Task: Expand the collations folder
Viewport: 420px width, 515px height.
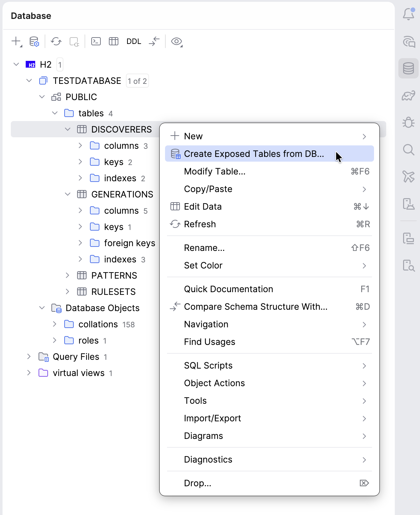Action: pos(55,324)
